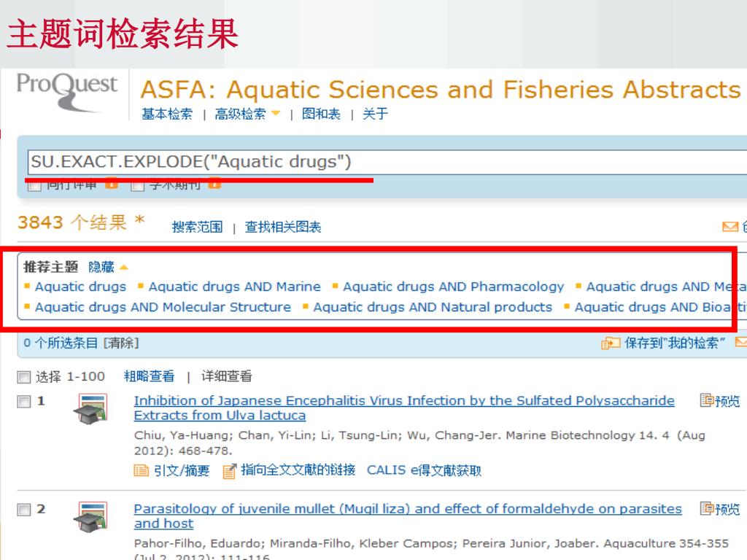Click scholarly journal icon of result 2
Viewport: 747px width, 560px height.
(91, 517)
